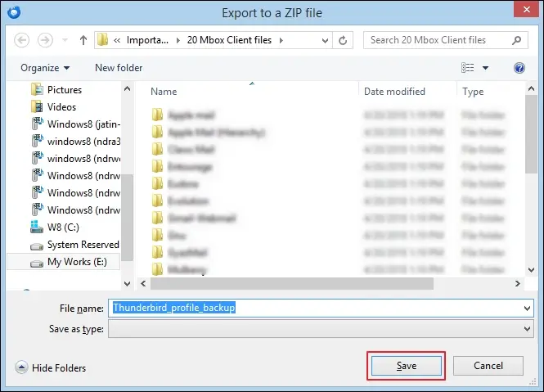Go up one folder level

click(x=83, y=40)
